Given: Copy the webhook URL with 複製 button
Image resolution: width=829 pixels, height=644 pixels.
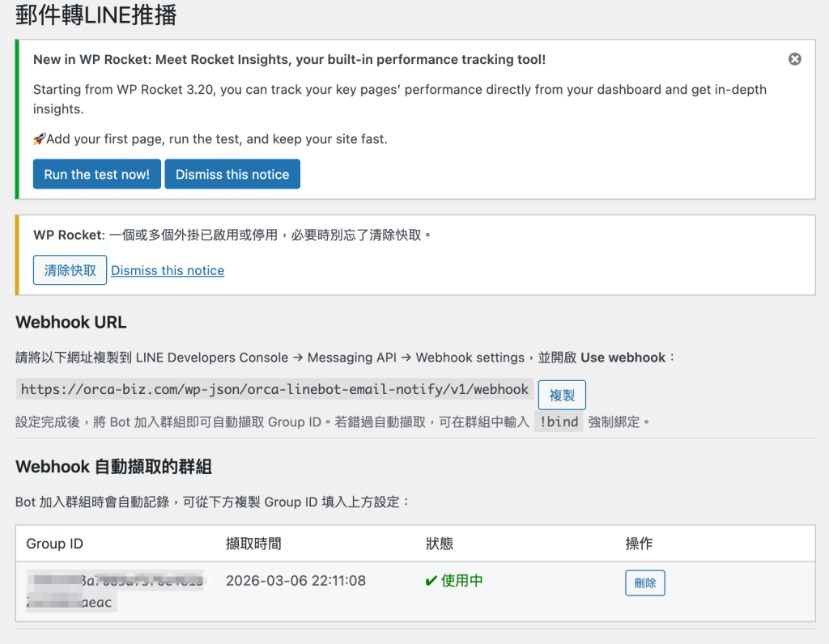Looking at the screenshot, I should point(562,395).
